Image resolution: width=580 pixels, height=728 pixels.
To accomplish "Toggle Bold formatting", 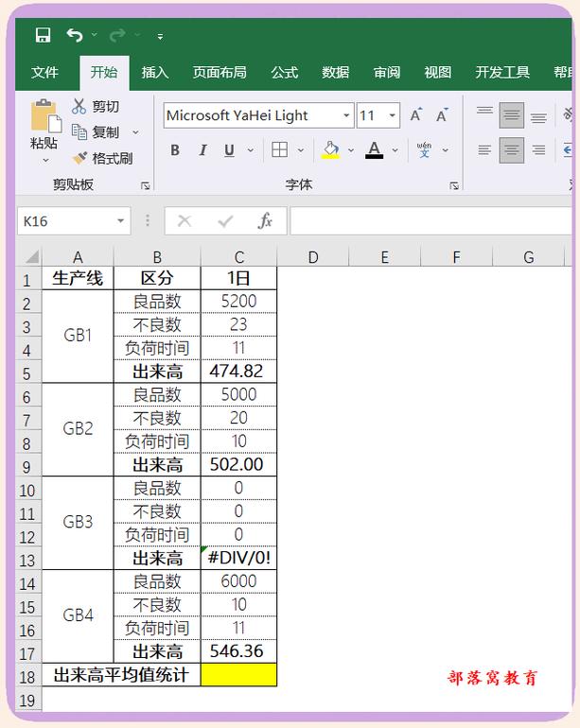I will [175, 150].
